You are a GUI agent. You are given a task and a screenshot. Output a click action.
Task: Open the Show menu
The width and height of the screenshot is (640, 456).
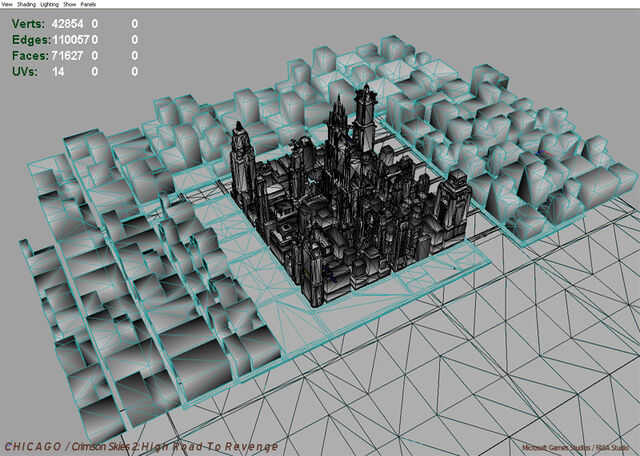[70, 4]
